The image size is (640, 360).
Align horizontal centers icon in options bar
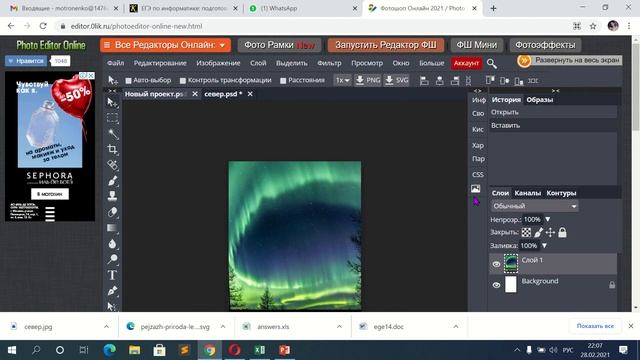coord(440,81)
